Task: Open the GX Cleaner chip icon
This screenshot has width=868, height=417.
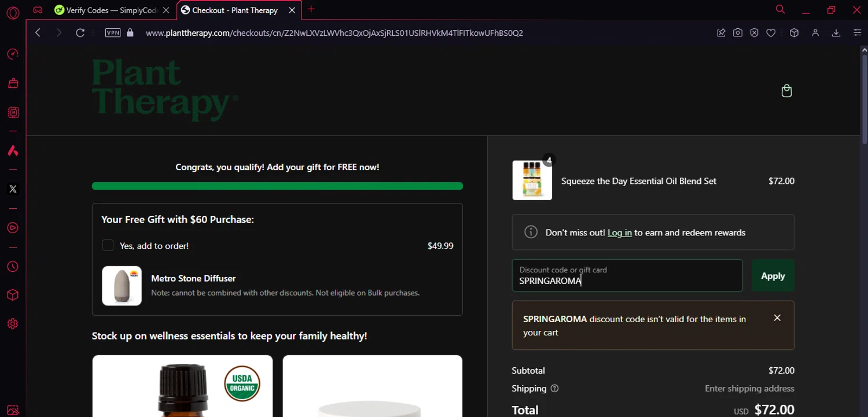Action: click(x=13, y=112)
